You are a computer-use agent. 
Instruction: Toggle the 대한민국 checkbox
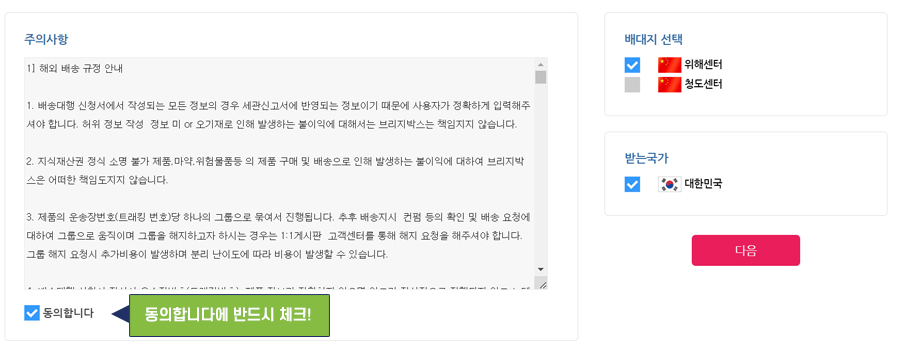632,184
